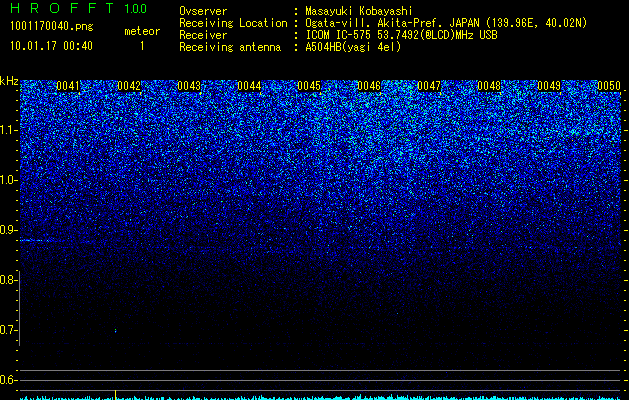Image resolution: width=629 pixels, height=400 pixels.
Task: Click the meteor echo dot near 0.7 kHz
Action: coord(116,331)
